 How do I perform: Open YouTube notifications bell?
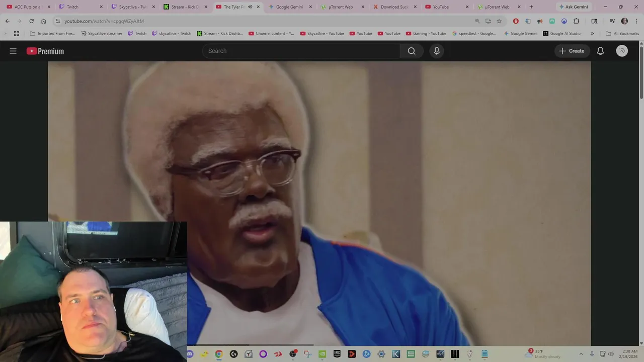pos(600,51)
